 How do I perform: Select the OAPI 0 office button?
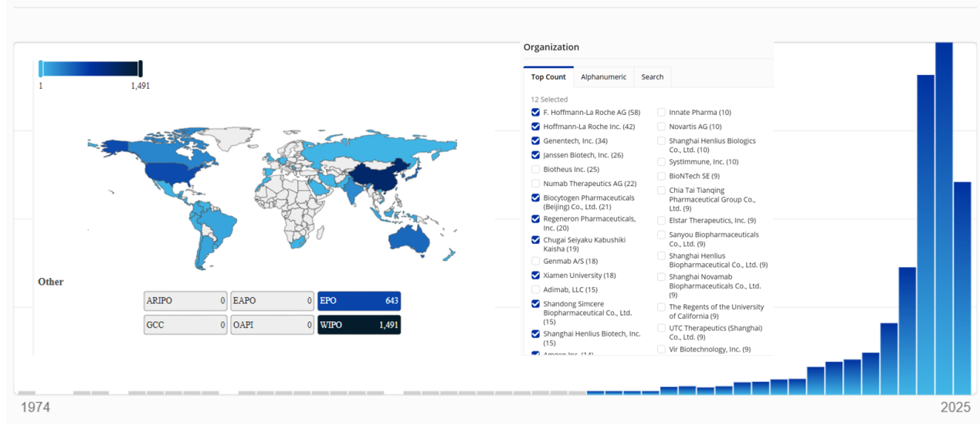(273, 325)
